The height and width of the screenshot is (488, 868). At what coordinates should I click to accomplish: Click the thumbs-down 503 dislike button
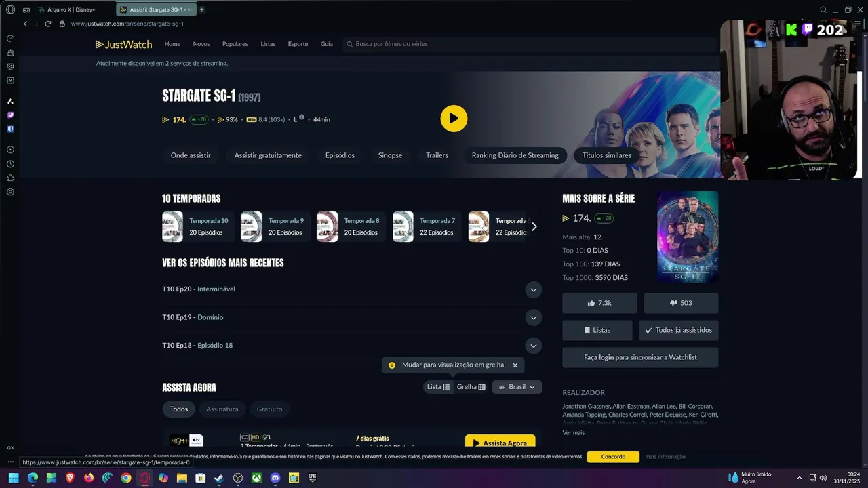coord(681,303)
